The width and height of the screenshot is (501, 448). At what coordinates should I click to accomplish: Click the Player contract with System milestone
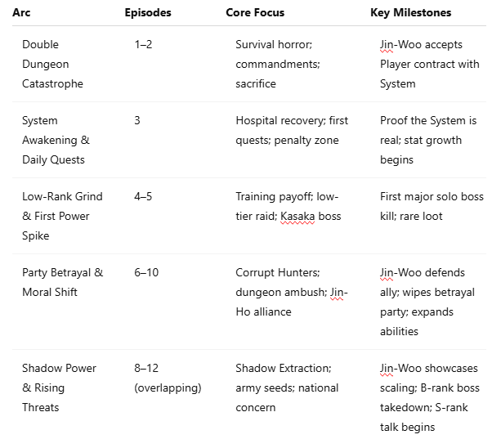[429, 64]
